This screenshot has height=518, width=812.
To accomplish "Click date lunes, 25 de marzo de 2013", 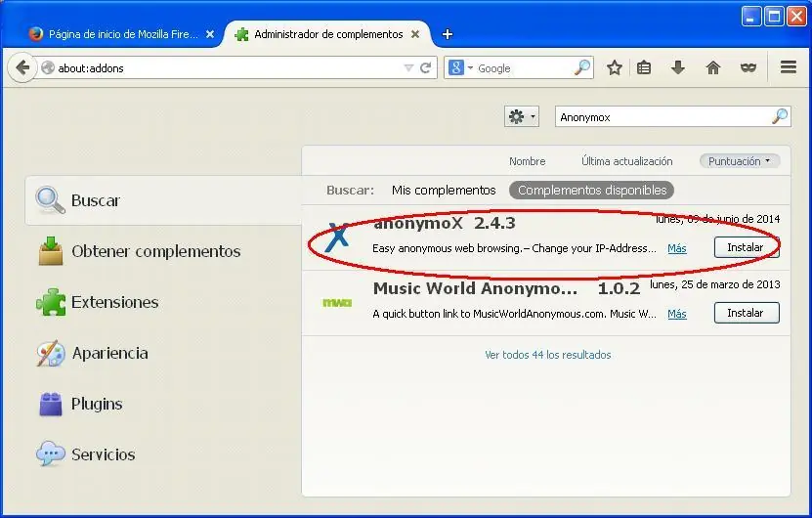I will click(714, 284).
